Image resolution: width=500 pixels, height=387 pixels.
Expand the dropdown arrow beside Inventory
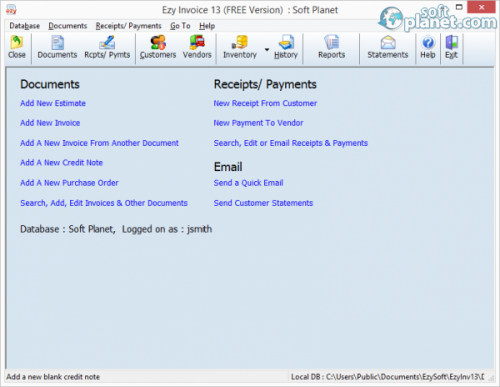267,50
